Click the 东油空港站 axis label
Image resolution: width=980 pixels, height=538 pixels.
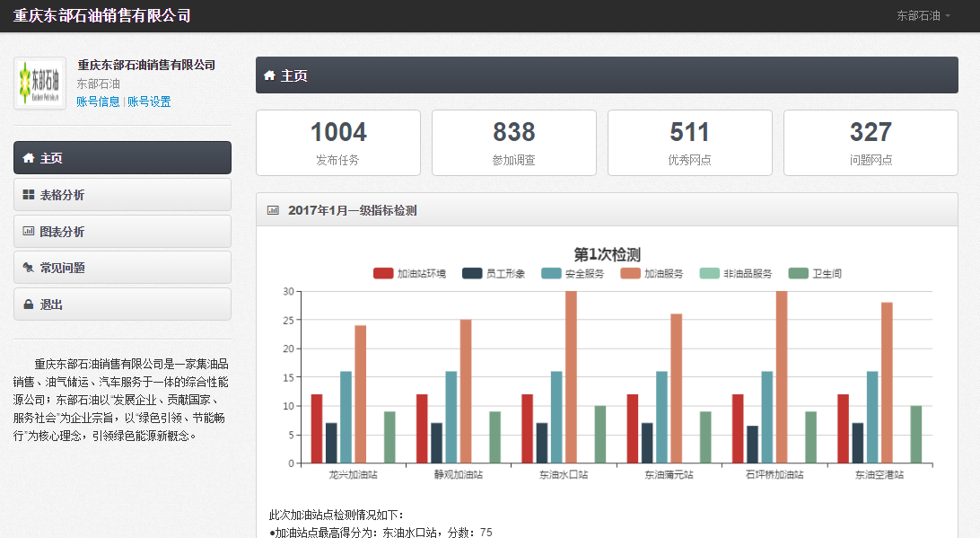tap(879, 475)
